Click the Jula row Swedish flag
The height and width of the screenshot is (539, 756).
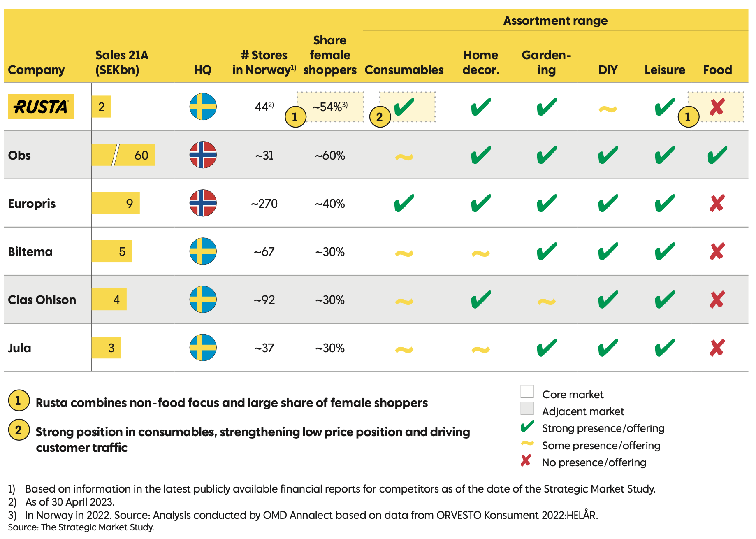[203, 348]
